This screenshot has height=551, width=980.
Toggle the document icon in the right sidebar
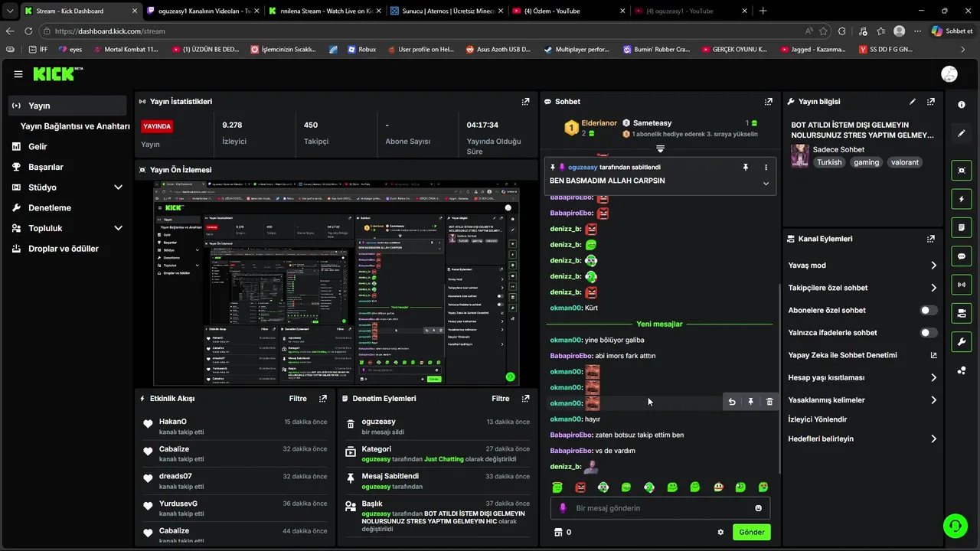962,227
